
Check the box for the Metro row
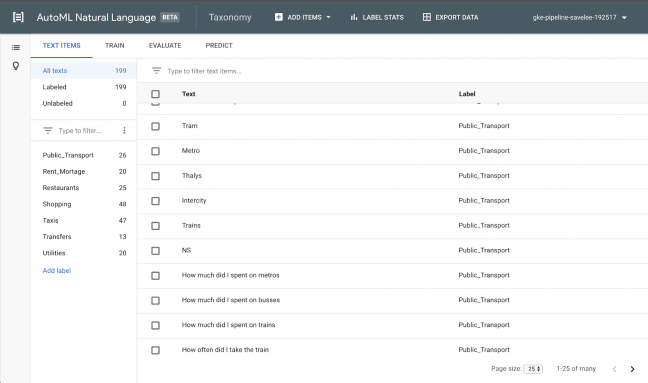pyautogui.click(x=155, y=151)
